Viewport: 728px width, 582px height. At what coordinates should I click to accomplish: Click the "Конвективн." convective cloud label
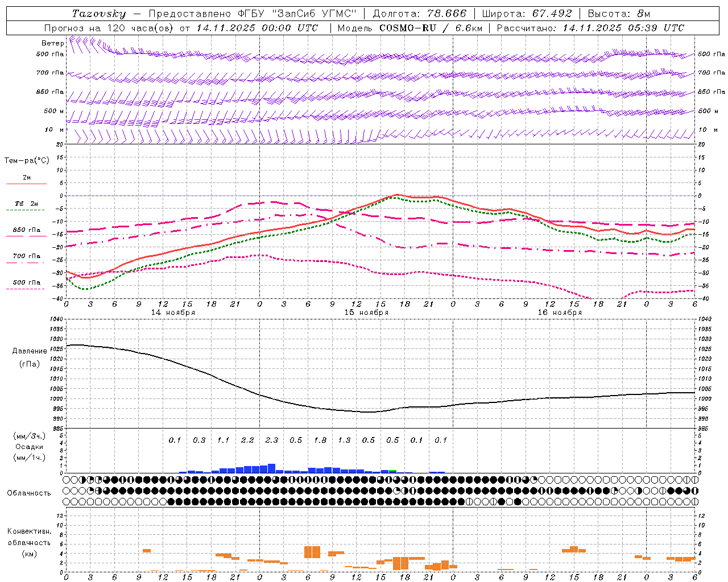[x=29, y=532]
